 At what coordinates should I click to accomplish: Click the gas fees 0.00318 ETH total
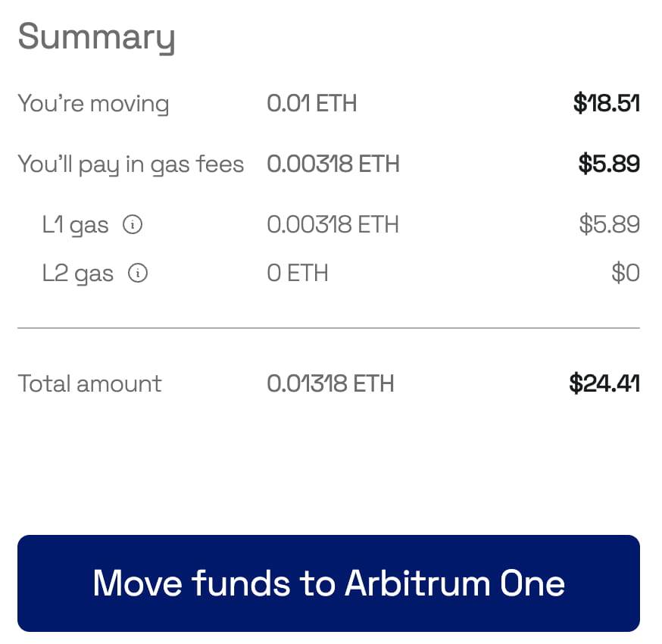click(x=333, y=164)
